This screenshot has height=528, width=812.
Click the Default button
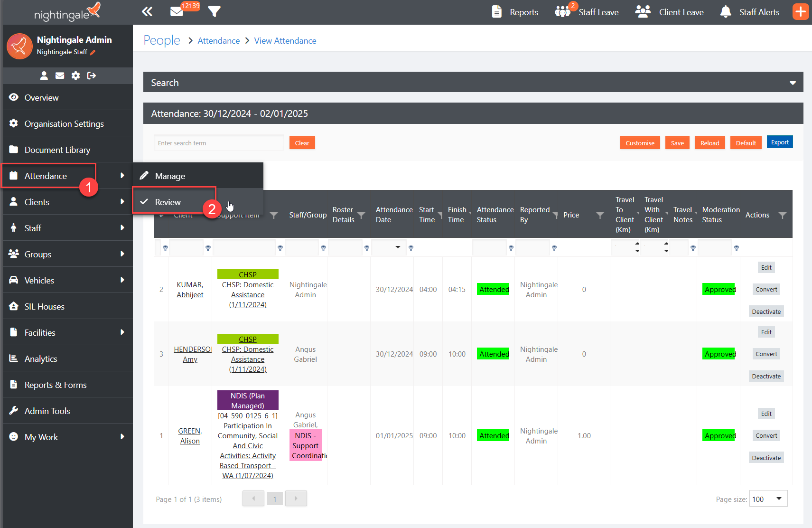[746, 143]
